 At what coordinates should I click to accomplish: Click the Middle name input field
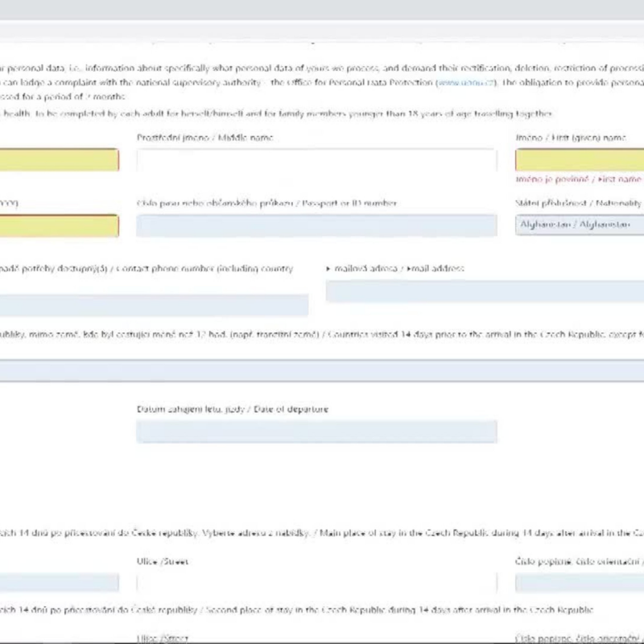pos(316,160)
